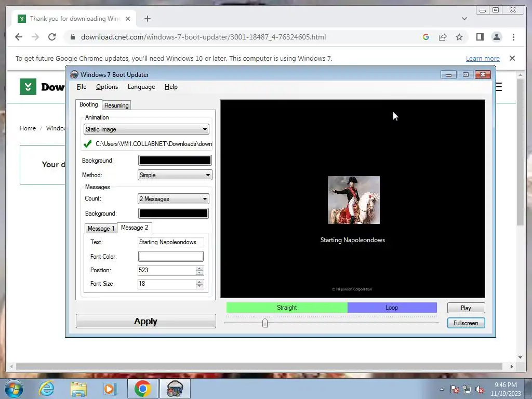532x399 pixels.
Task: Click the green checkmark beside image path
Action: [x=87, y=144]
